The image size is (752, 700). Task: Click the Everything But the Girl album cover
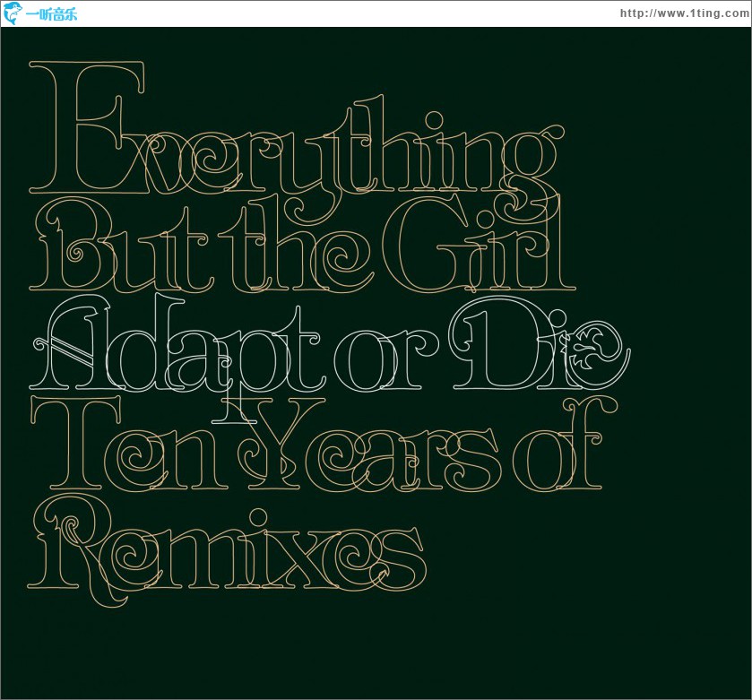coord(376,363)
